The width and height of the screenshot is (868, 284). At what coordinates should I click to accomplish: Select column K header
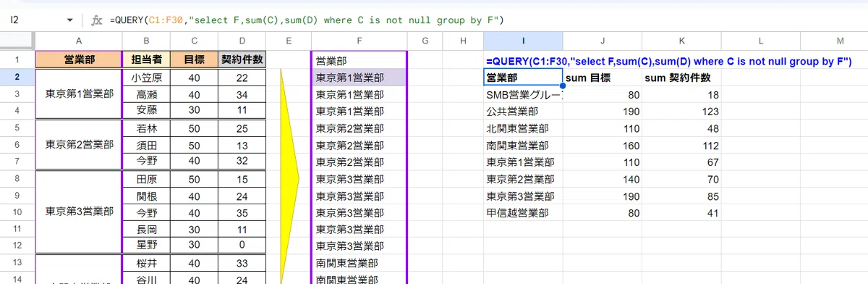pyautogui.click(x=681, y=41)
